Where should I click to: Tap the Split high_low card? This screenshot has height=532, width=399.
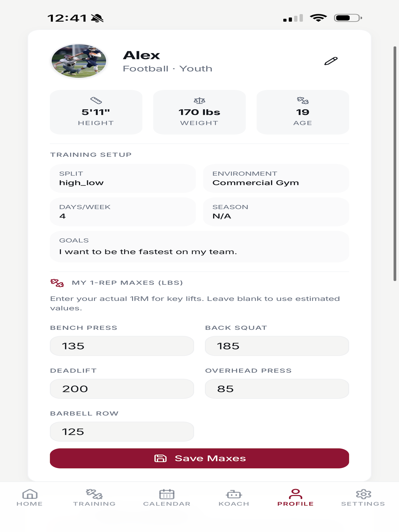(x=123, y=178)
